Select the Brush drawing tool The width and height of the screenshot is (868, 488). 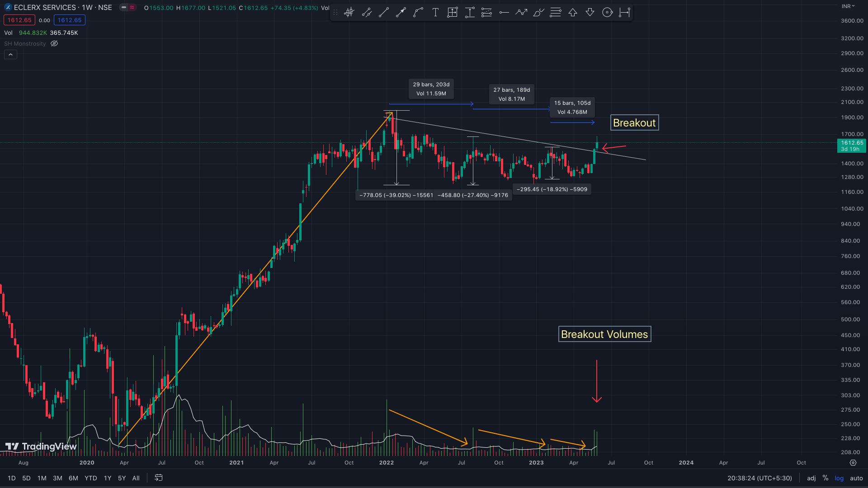click(538, 13)
